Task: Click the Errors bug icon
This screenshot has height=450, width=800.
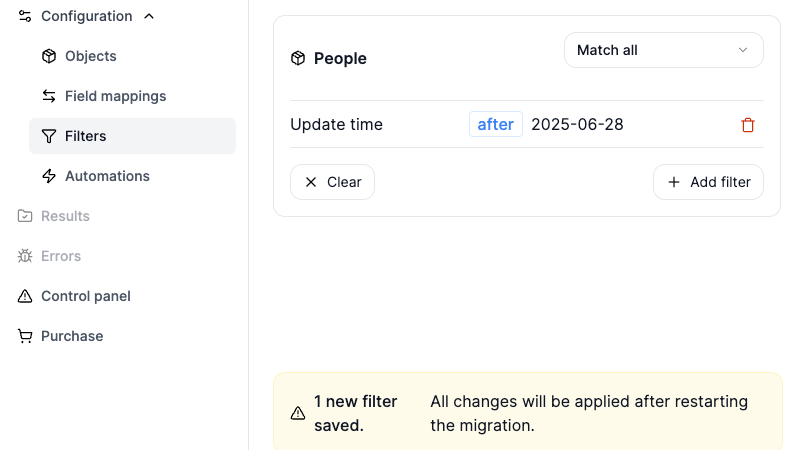Action: [25, 256]
